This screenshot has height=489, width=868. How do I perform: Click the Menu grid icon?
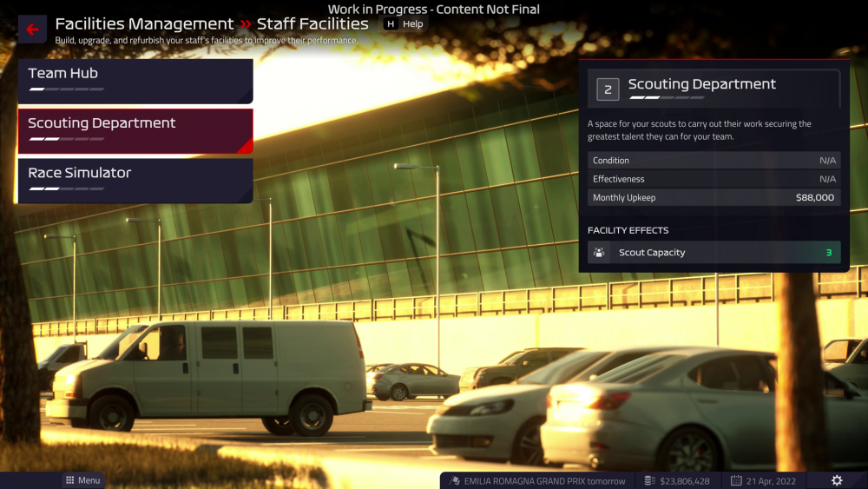point(69,480)
